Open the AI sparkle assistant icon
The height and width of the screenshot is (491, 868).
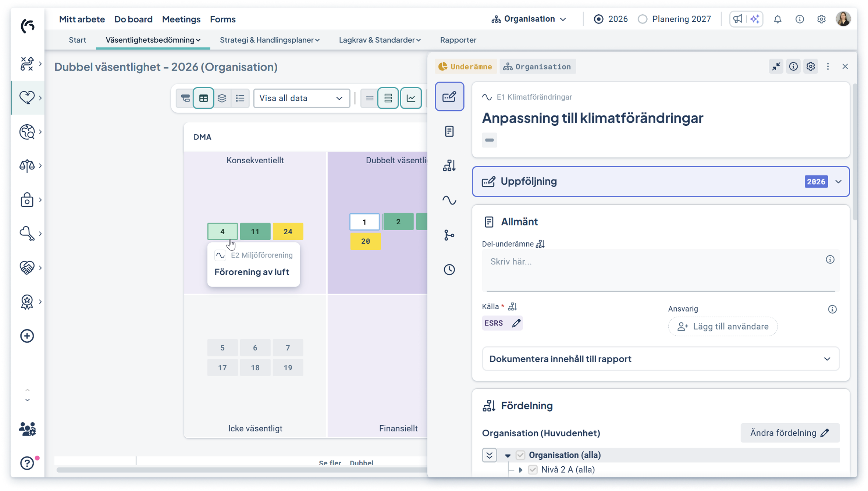click(x=755, y=19)
